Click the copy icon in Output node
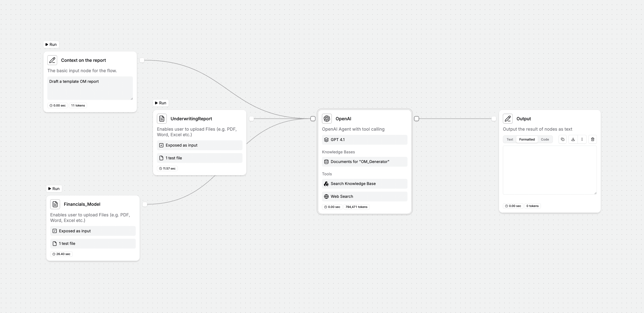This screenshot has height=313, width=644. pyautogui.click(x=562, y=139)
